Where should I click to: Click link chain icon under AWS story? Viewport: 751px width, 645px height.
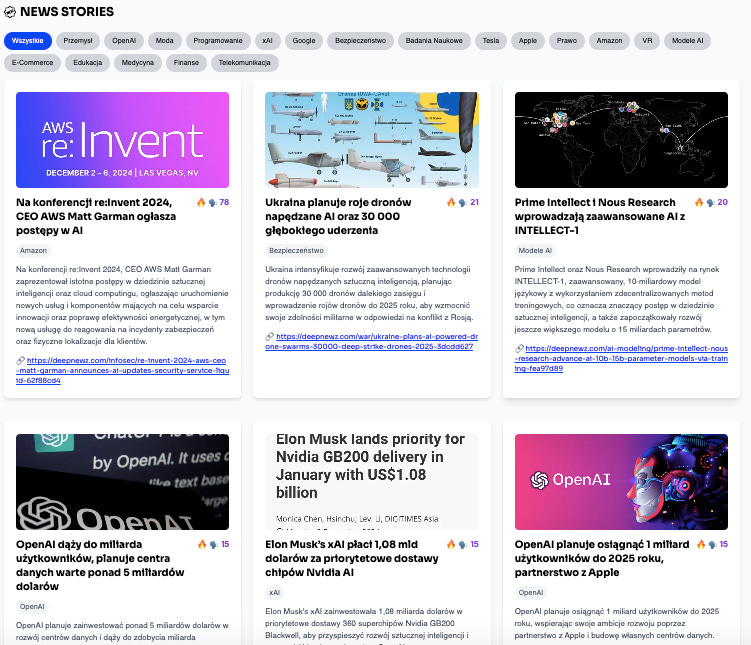coord(21,361)
